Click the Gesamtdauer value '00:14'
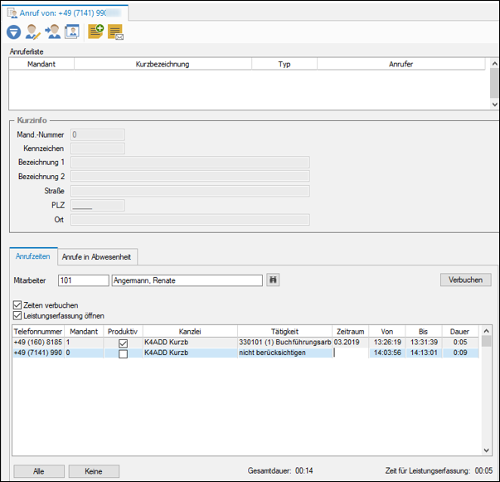The width and height of the screenshot is (500, 482). (x=304, y=471)
